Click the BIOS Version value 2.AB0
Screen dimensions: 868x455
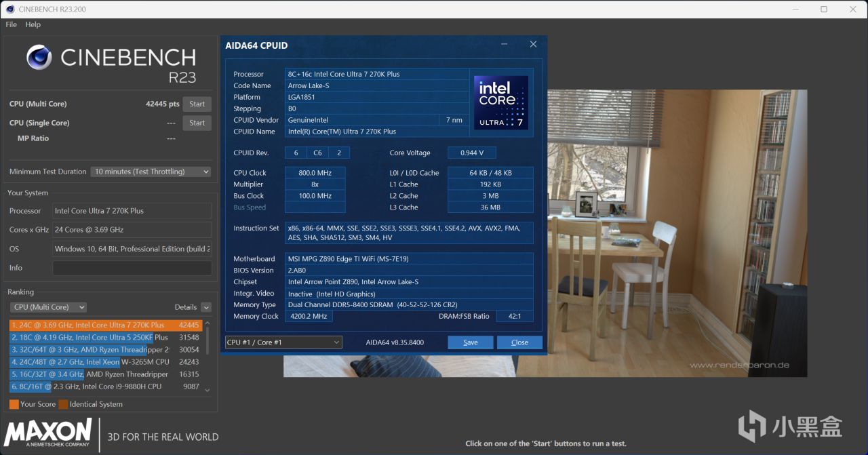click(409, 271)
